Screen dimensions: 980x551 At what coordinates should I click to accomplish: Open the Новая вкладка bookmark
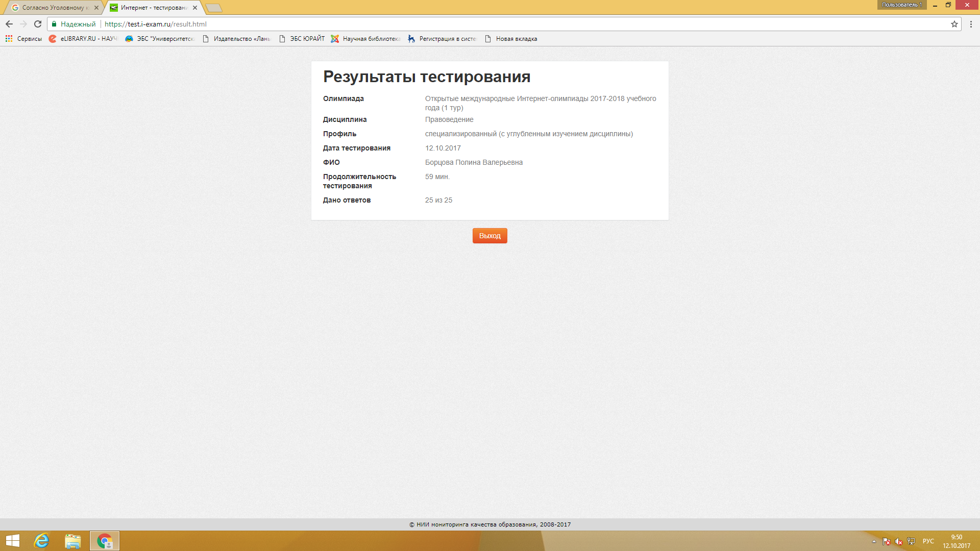pos(511,39)
